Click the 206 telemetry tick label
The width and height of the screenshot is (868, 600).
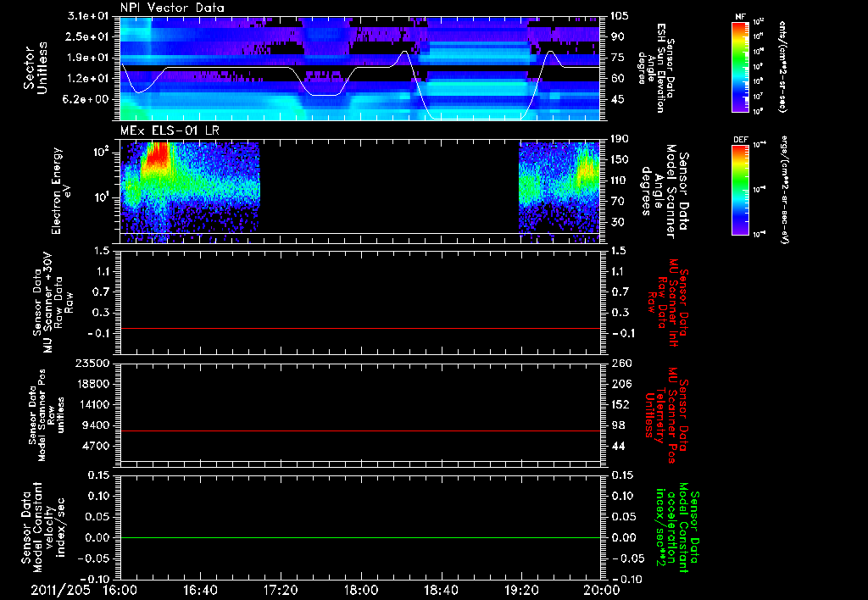pos(620,384)
